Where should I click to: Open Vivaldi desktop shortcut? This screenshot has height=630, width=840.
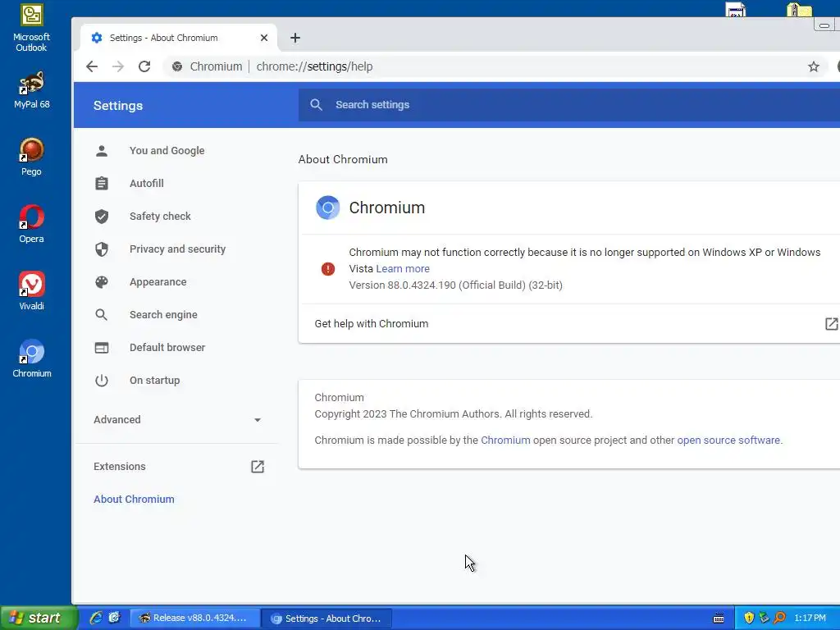pyautogui.click(x=32, y=291)
